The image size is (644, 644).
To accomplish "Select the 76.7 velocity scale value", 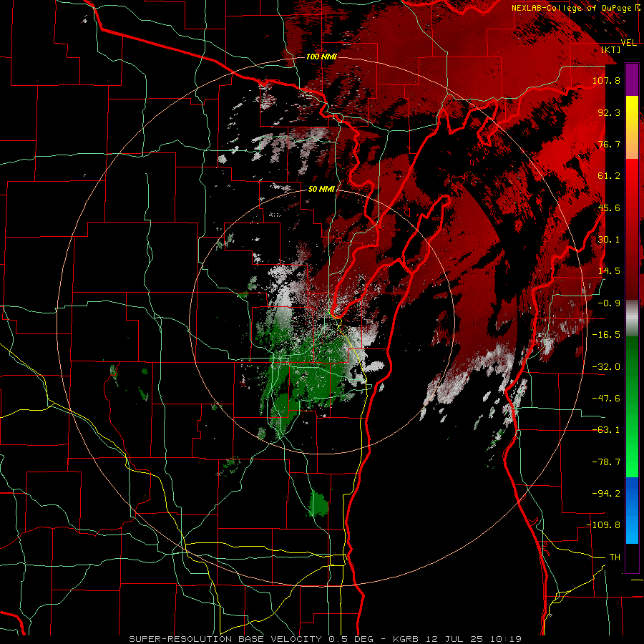I will coord(609,144).
